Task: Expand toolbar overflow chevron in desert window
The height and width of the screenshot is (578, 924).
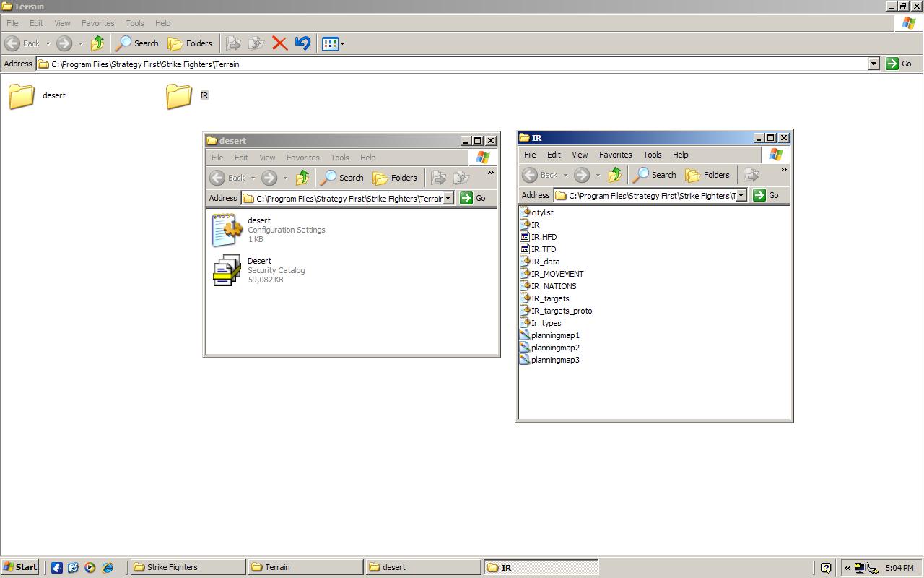Action: pos(491,173)
